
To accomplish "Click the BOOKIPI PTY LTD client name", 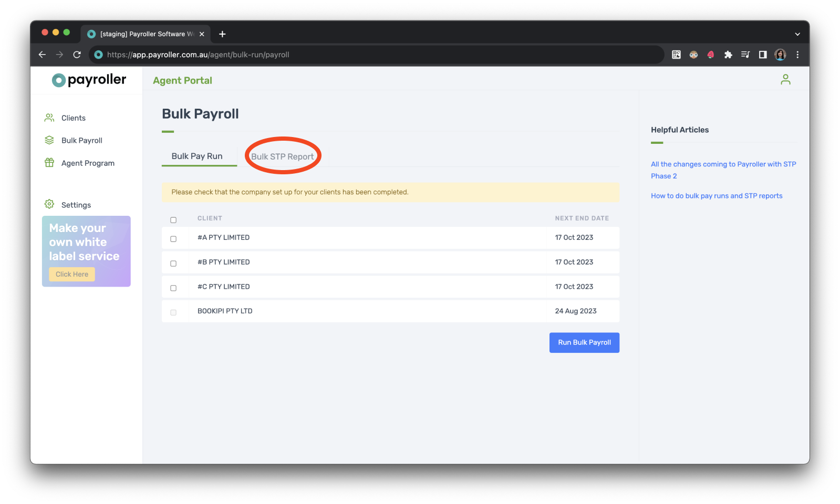I will [x=225, y=311].
